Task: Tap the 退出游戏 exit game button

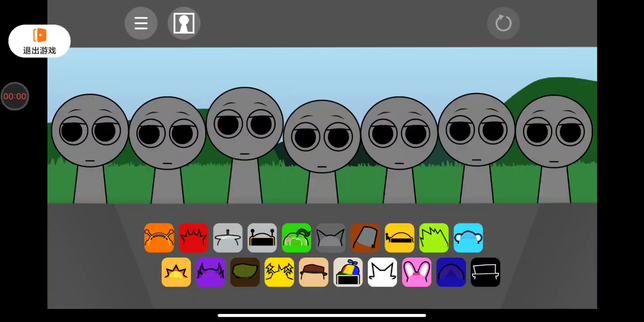Action: 39,41
